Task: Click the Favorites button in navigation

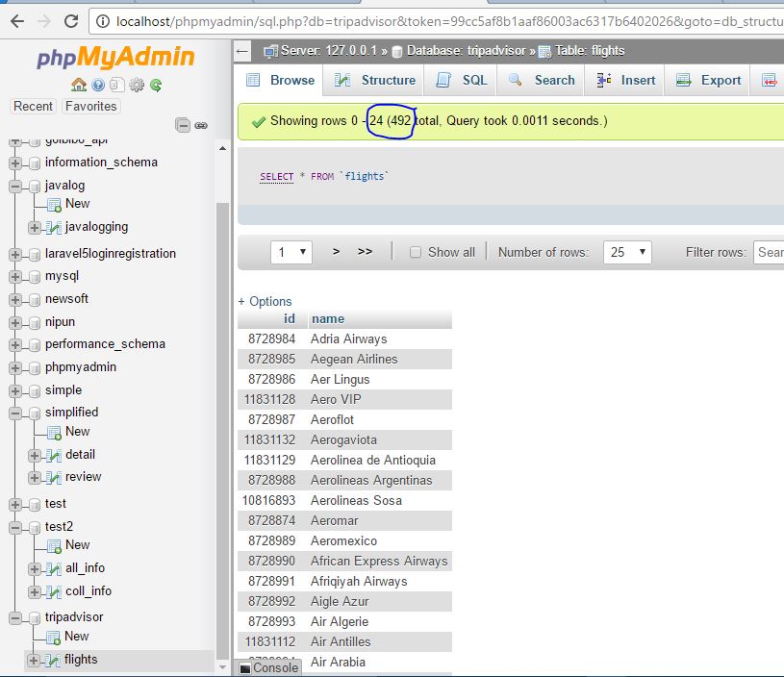Action: pyautogui.click(x=91, y=106)
